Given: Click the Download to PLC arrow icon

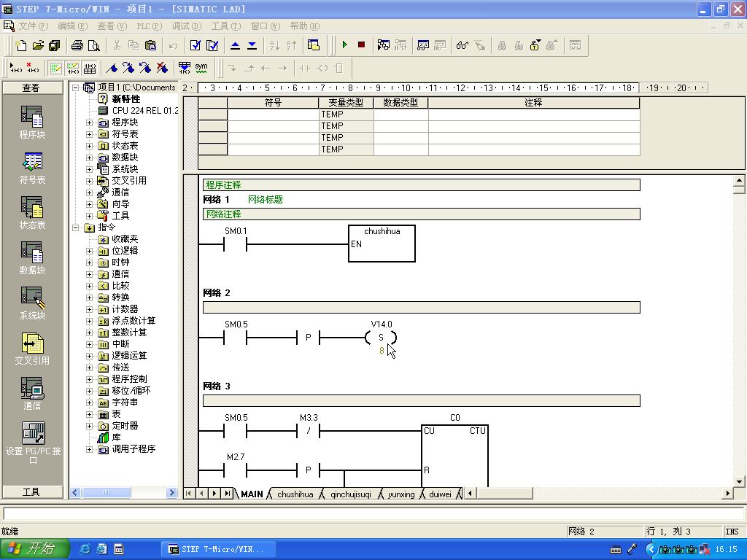Looking at the screenshot, I should point(252,45).
